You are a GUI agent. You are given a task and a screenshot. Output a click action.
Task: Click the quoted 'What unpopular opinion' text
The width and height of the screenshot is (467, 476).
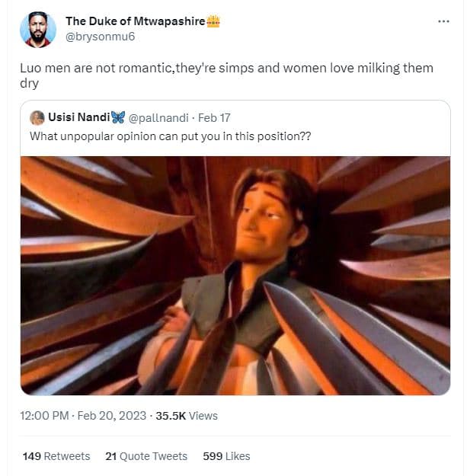[170, 136]
